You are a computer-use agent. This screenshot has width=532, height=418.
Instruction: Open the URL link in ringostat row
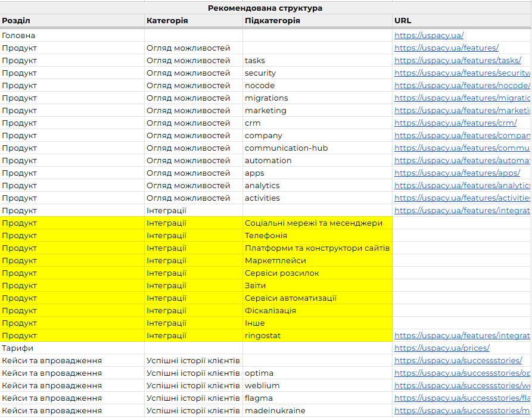coord(462,336)
